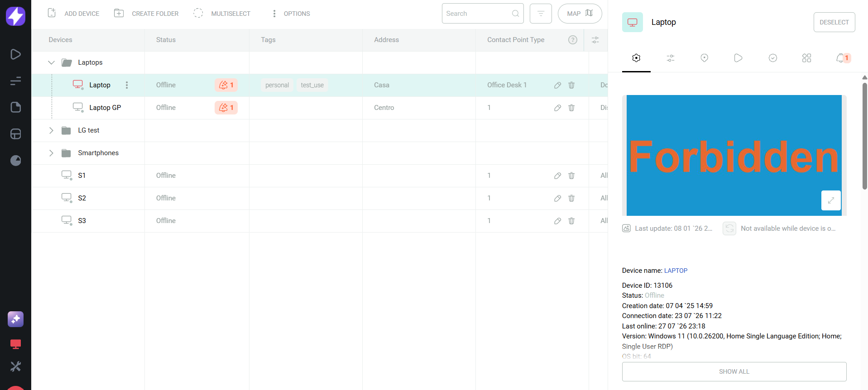
Task: Open the device info gear tab
Action: click(636, 58)
